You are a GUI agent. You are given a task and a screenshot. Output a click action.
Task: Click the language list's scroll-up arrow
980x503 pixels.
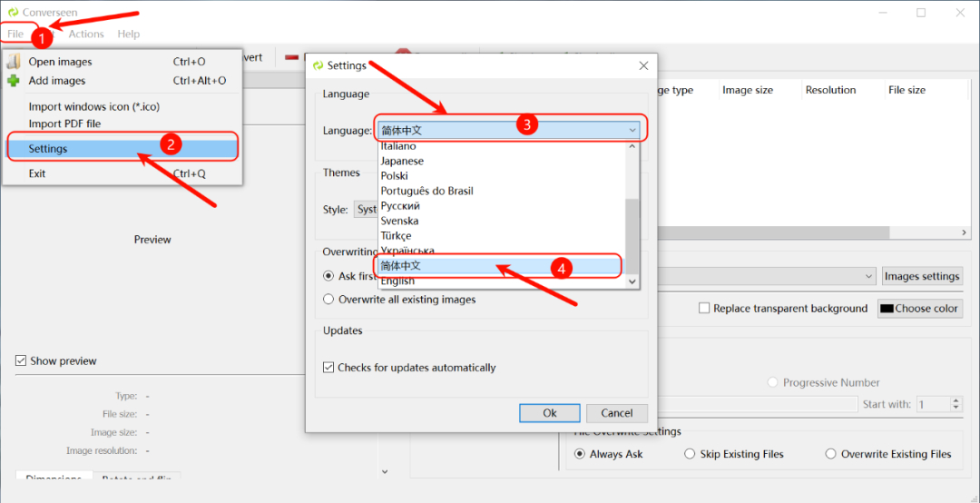click(x=632, y=146)
